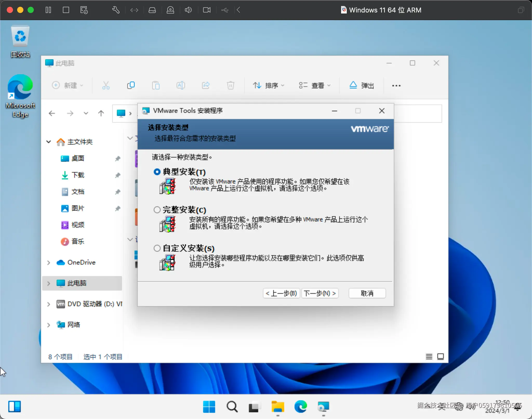Click the 弹出 eject button
The width and height of the screenshot is (532, 419).
coord(362,85)
